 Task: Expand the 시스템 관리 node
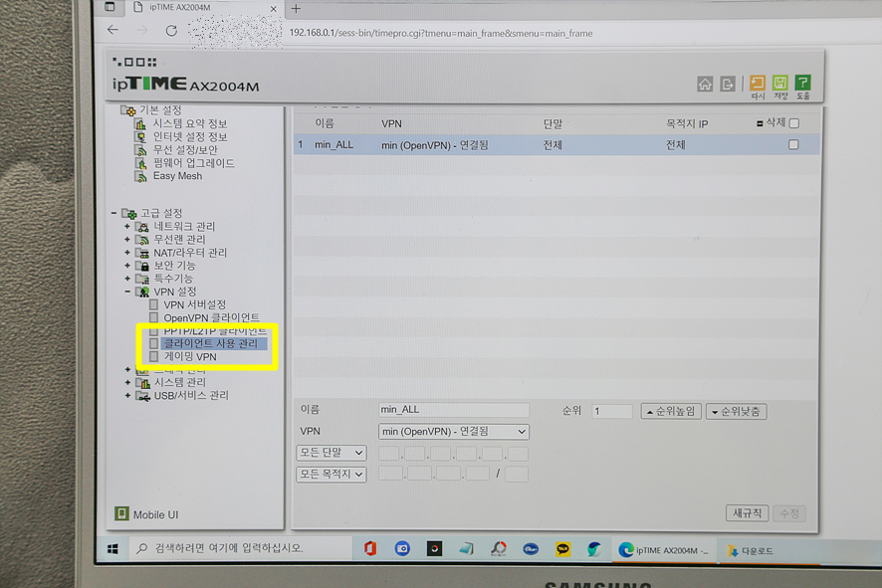(127, 383)
